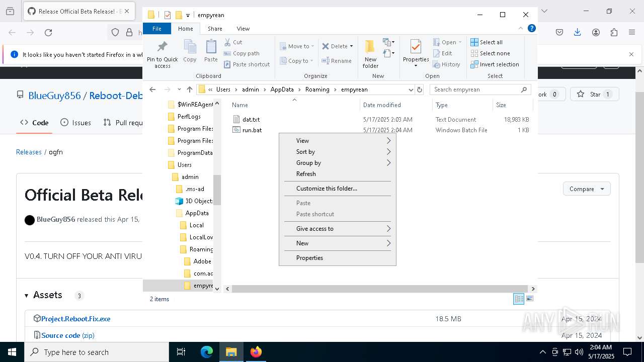The width and height of the screenshot is (644, 362).
Task: Choose Customize this folder
Action: pos(337,189)
